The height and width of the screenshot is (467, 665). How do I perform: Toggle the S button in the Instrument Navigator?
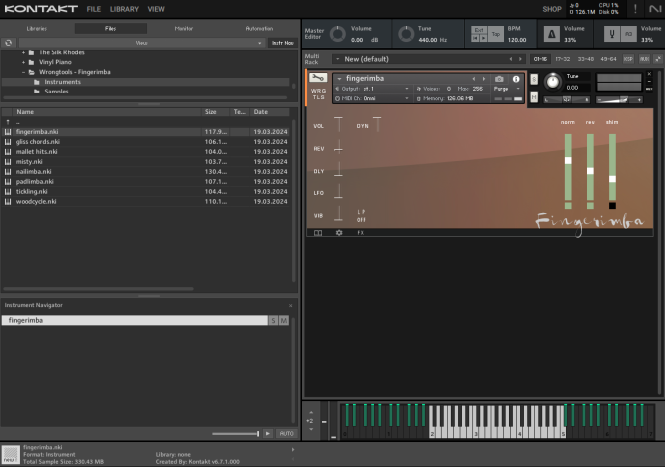pyautogui.click(x=274, y=320)
